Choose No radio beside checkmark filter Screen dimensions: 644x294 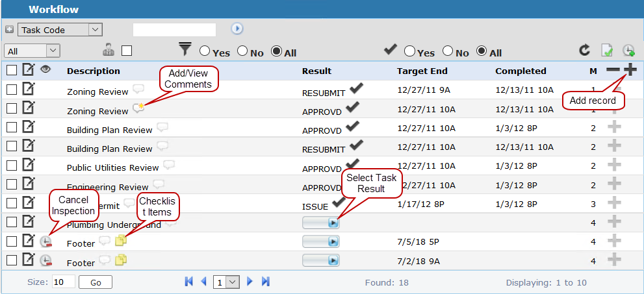click(448, 51)
